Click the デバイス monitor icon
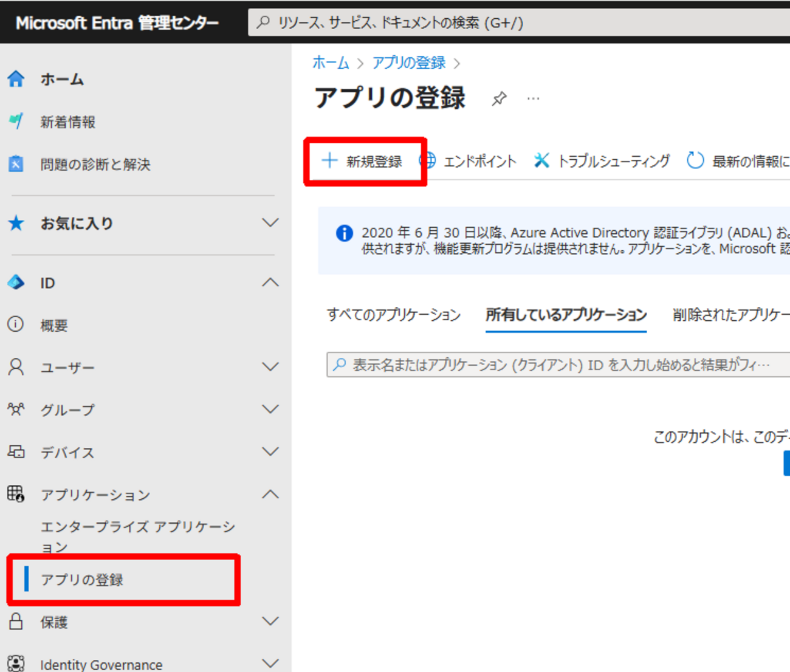This screenshot has height=672, width=790. [16, 452]
